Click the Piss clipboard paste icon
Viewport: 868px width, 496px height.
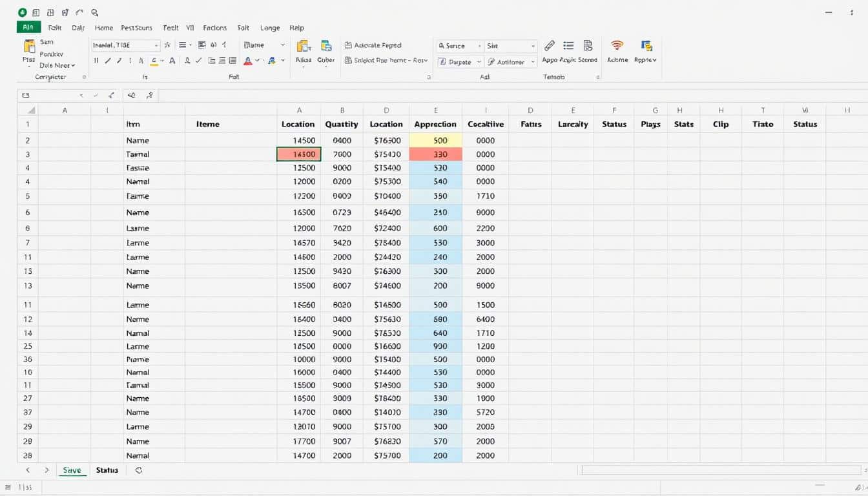[x=29, y=46]
